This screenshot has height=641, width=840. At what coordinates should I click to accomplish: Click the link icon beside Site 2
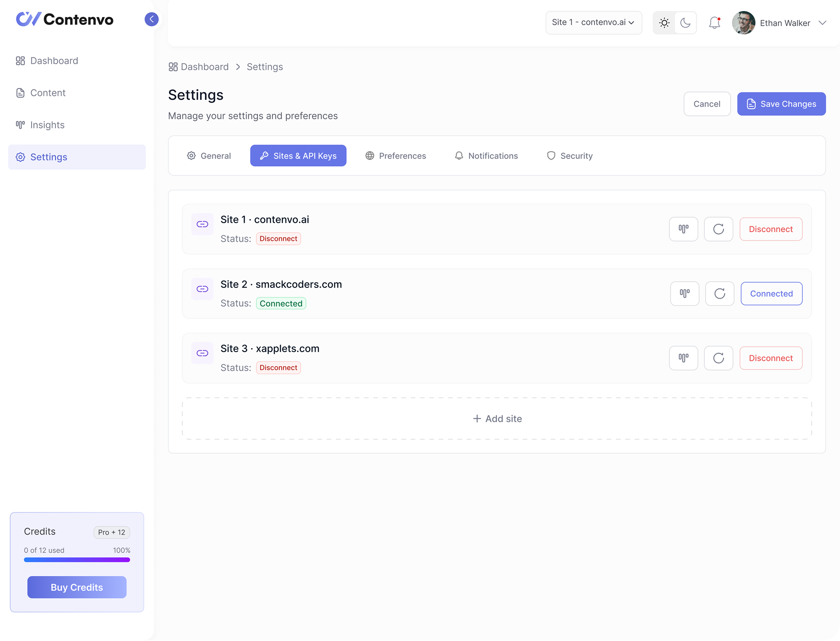point(202,288)
